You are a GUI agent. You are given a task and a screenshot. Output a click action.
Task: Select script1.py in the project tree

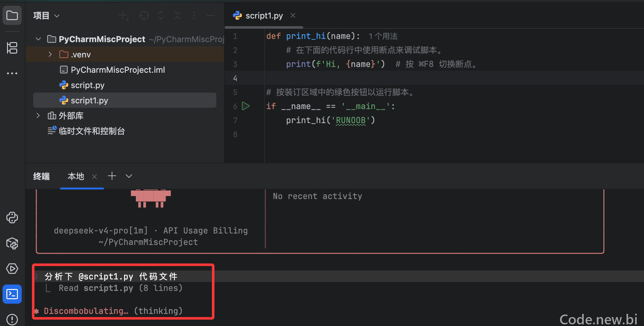pyautogui.click(x=125, y=100)
